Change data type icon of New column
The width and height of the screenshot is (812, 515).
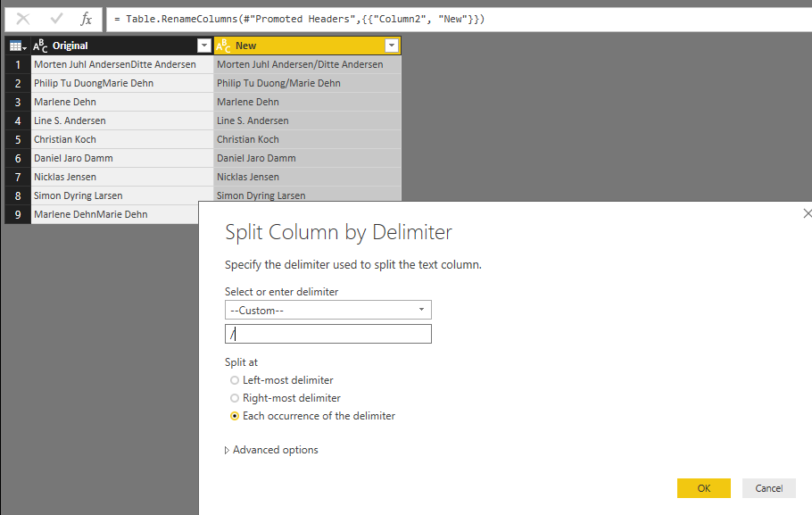click(x=223, y=46)
